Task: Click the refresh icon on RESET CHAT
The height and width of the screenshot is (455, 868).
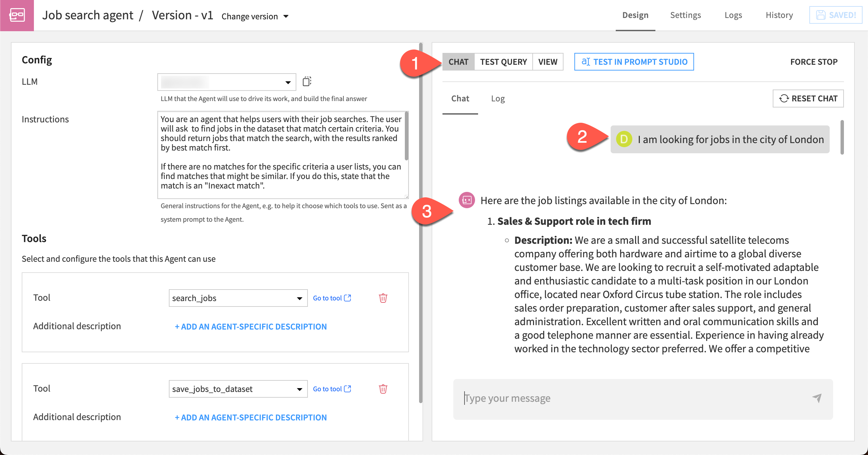Action: click(x=784, y=98)
